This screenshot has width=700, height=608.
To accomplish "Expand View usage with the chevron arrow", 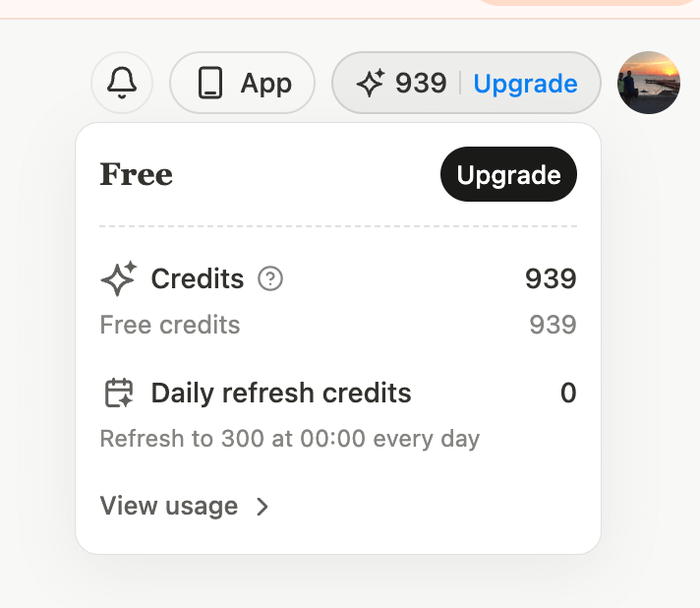I will tap(262, 507).
